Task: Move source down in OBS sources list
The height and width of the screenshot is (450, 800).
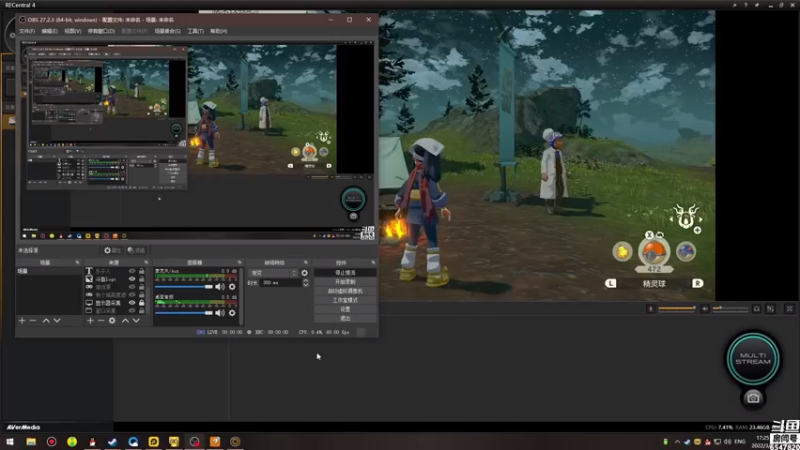Action: tap(136, 320)
